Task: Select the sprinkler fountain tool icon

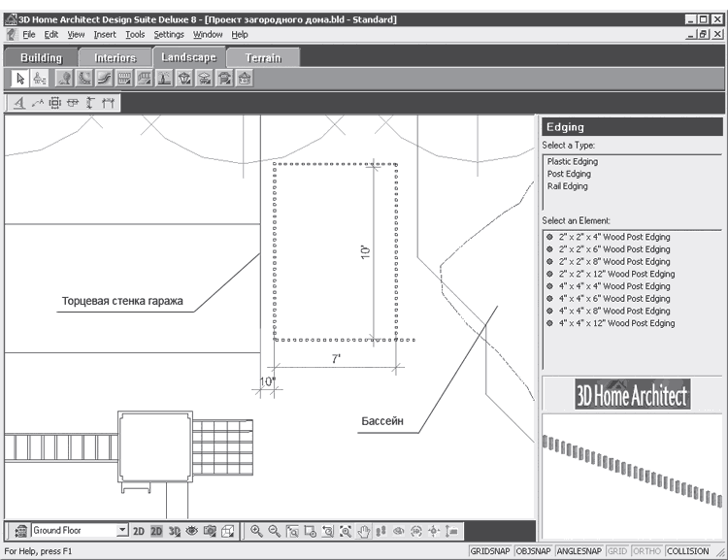Action: (x=164, y=78)
